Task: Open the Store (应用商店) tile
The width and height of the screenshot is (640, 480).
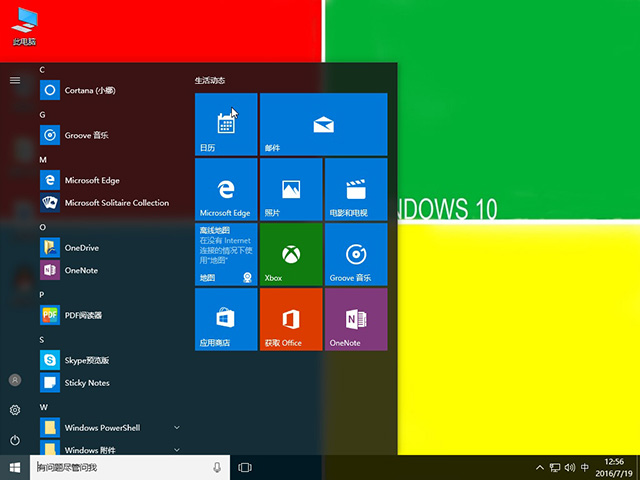Action: pos(226,319)
